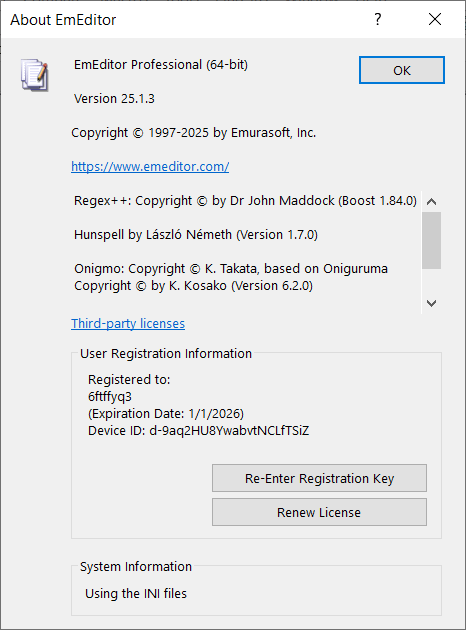
Task: Click the question mark help button
Action: click(x=378, y=19)
